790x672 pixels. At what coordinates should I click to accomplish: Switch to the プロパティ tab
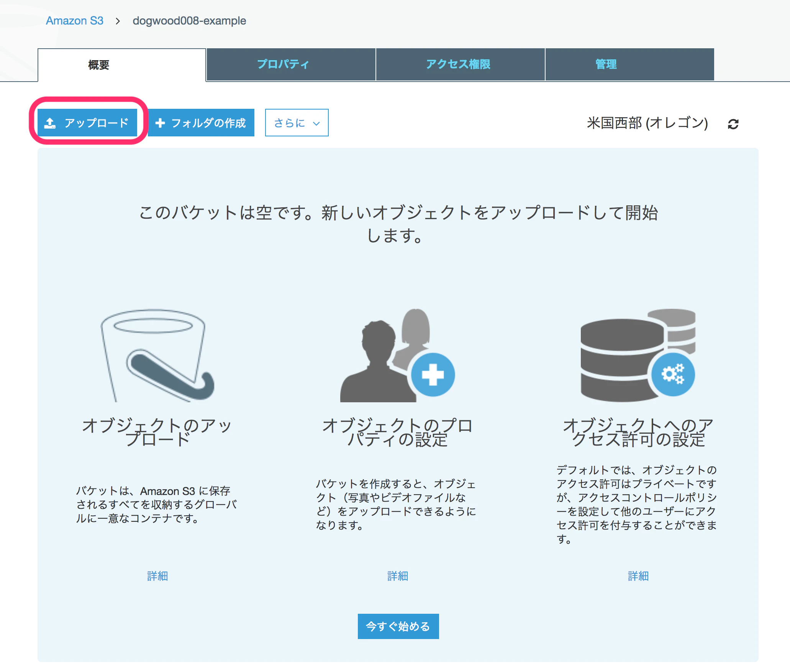[x=291, y=64]
